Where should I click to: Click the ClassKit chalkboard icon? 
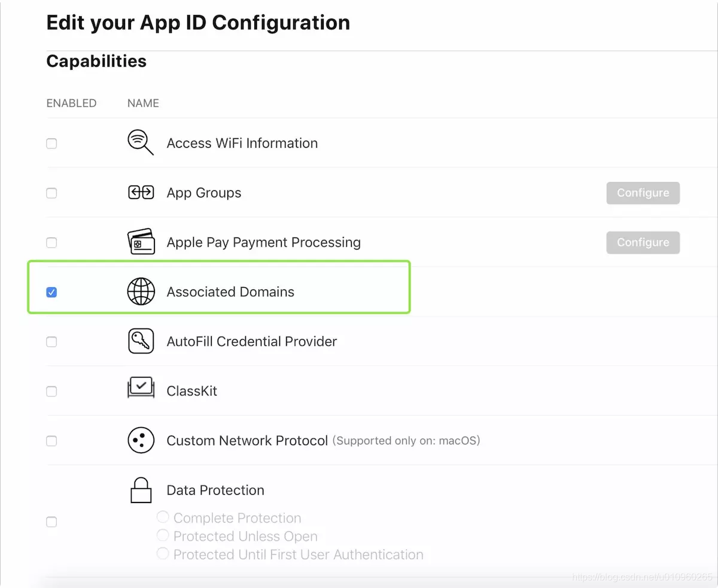tap(141, 388)
